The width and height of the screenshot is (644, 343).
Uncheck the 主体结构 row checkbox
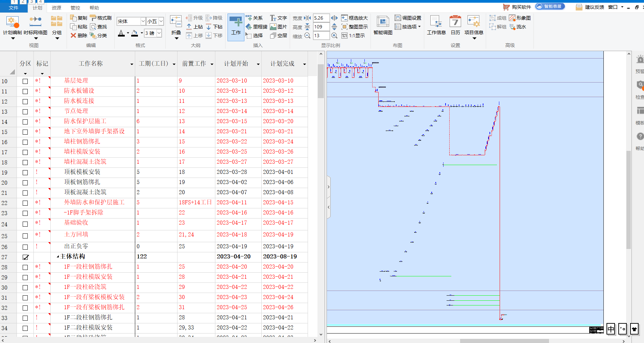pos(25,257)
